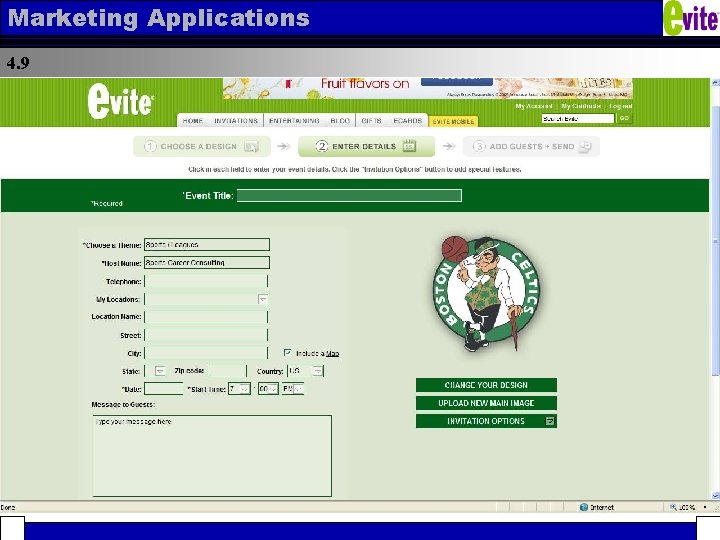
Task: Open the Invitations tab
Action: 236,120
